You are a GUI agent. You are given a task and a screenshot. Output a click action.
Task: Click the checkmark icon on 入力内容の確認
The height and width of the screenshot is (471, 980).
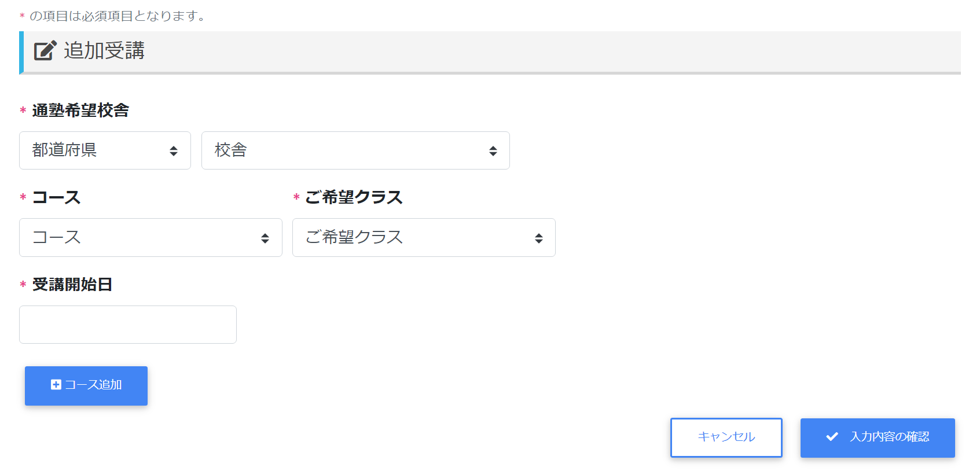pos(832,437)
